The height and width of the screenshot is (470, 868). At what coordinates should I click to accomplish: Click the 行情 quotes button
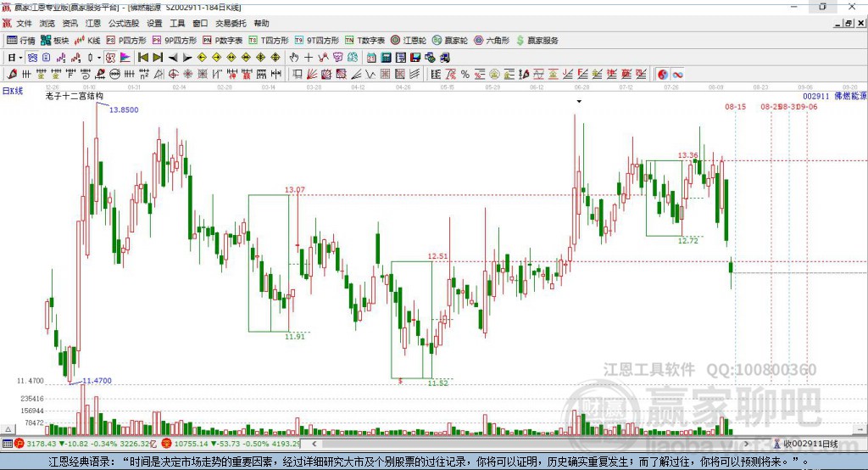point(21,41)
